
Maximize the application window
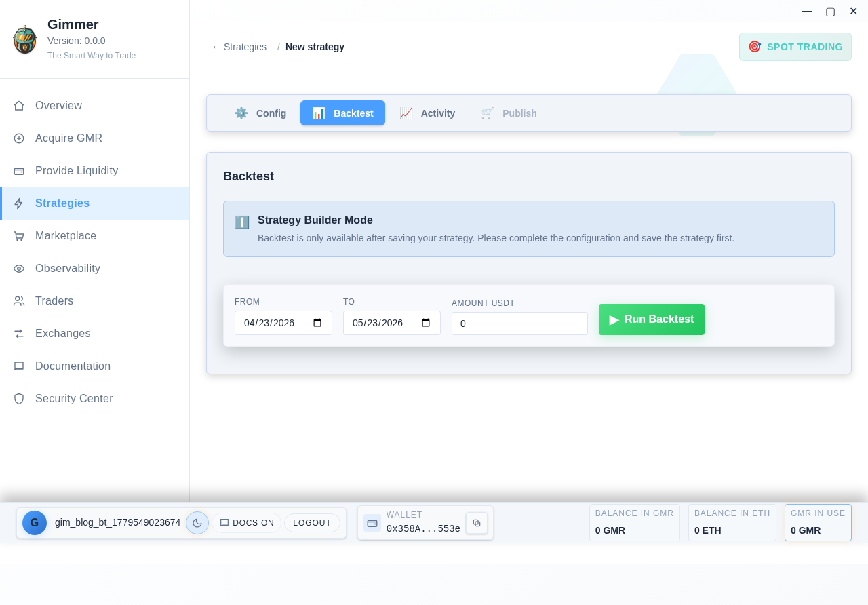click(x=830, y=11)
